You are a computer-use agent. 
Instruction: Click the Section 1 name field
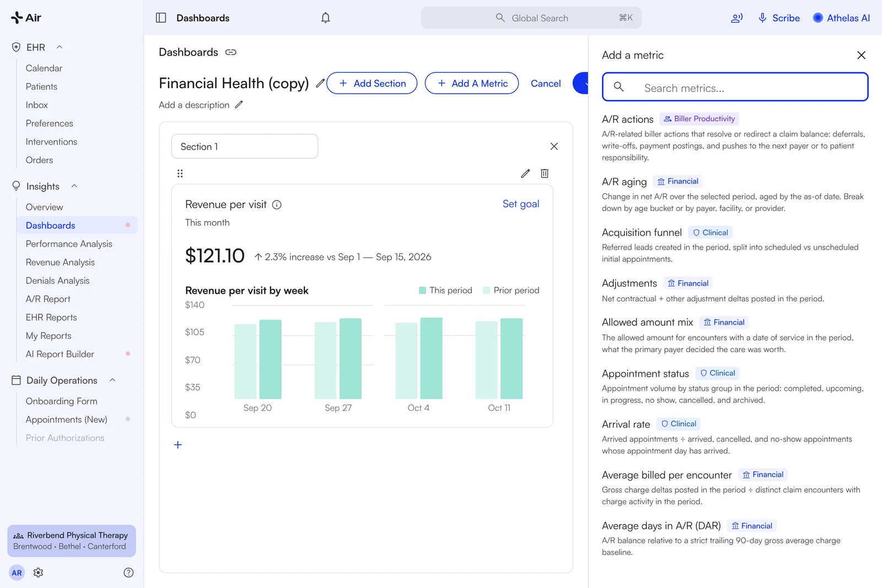click(245, 147)
